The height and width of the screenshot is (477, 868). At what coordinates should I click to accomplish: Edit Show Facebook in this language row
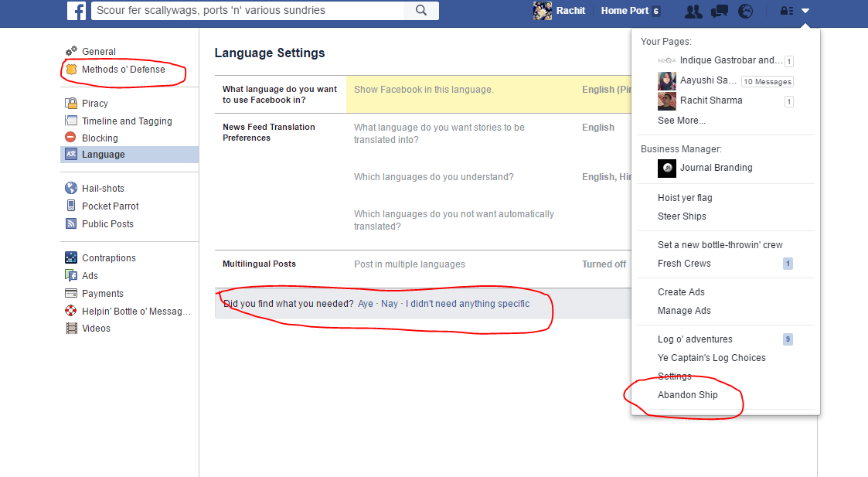tap(423, 94)
